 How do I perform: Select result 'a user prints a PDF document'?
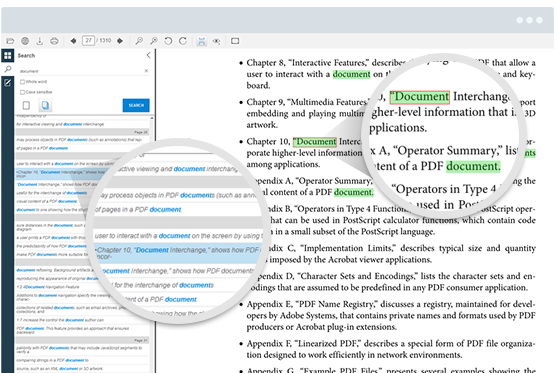pyautogui.click(x=51, y=237)
